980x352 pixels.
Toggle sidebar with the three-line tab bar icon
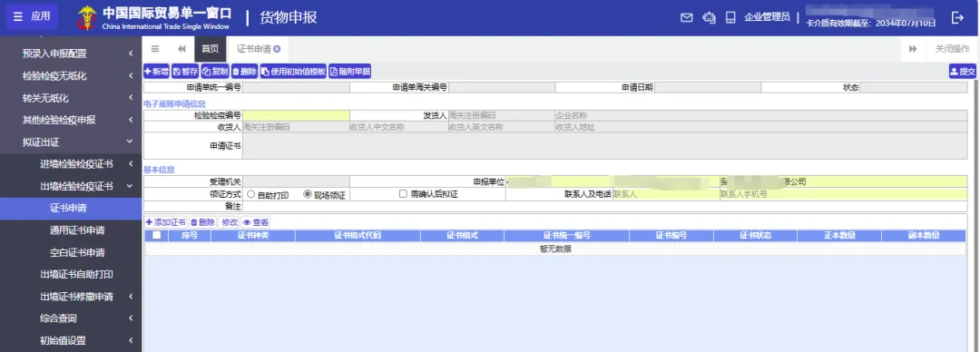pos(155,49)
